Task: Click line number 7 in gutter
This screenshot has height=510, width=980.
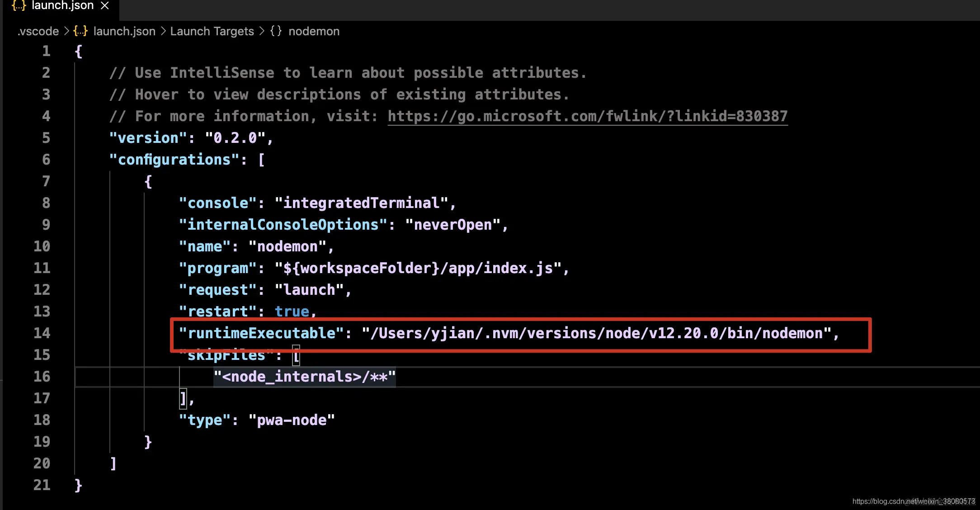Action: (46, 181)
